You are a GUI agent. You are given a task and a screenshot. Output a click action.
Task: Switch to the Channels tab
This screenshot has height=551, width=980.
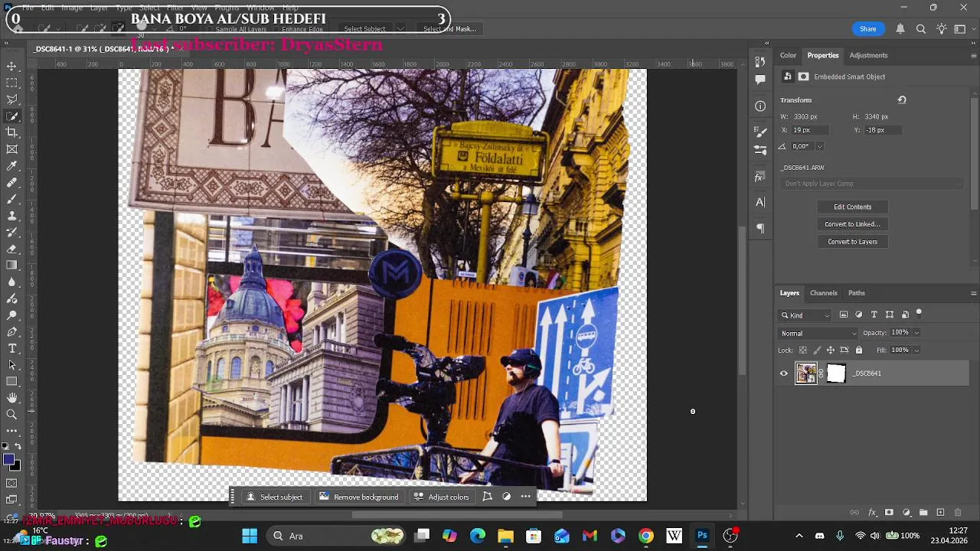824,293
